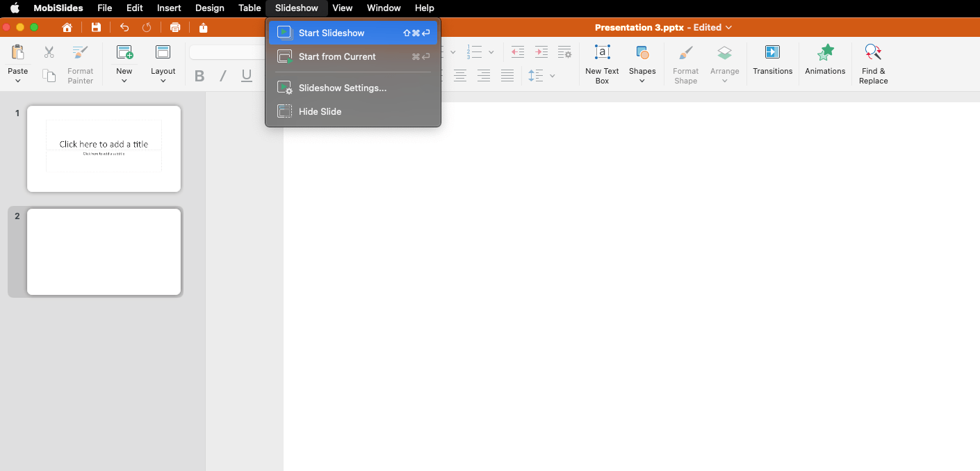Open Find & Replace
Viewport: 980px width, 471px height.
click(874, 64)
